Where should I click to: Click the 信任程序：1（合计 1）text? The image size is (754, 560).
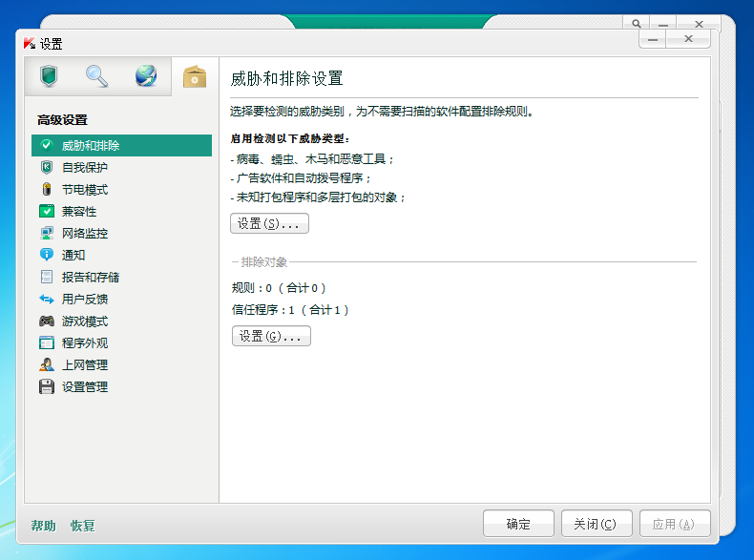pyautogui.click(x=290, y=310)
